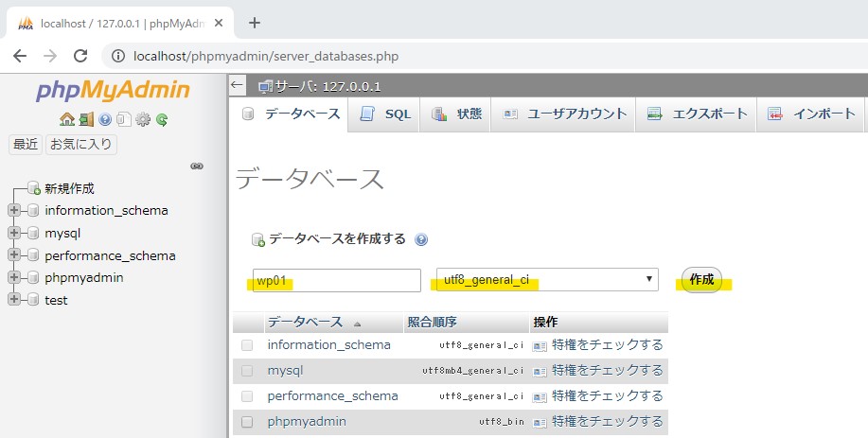Click privileges icon in mysql row

540,371
